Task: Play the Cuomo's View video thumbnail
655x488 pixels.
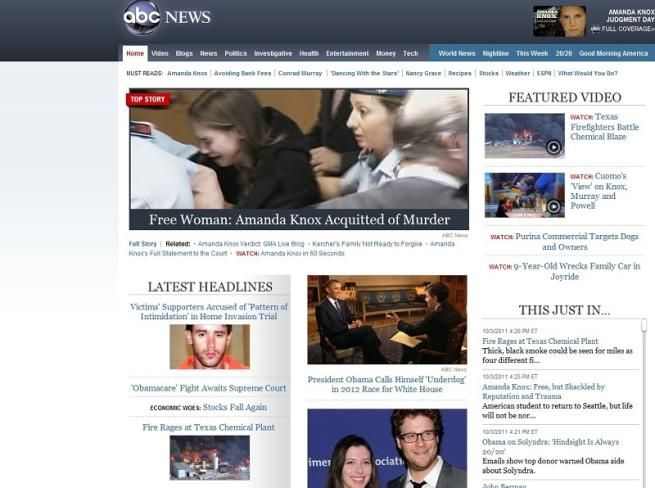Action: coord(524,195)
